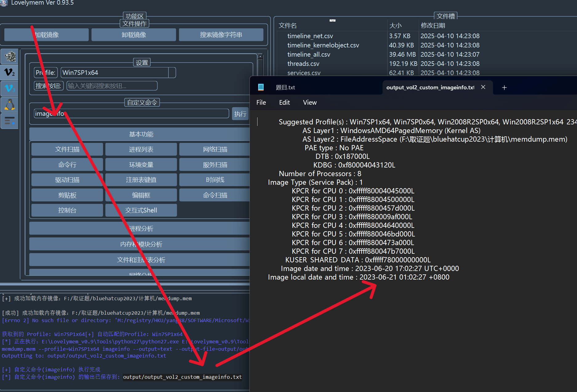Click the 搜索按钮 keyword input field
Viewport: 577px width, 392px height.
click(x=112, y=86)
